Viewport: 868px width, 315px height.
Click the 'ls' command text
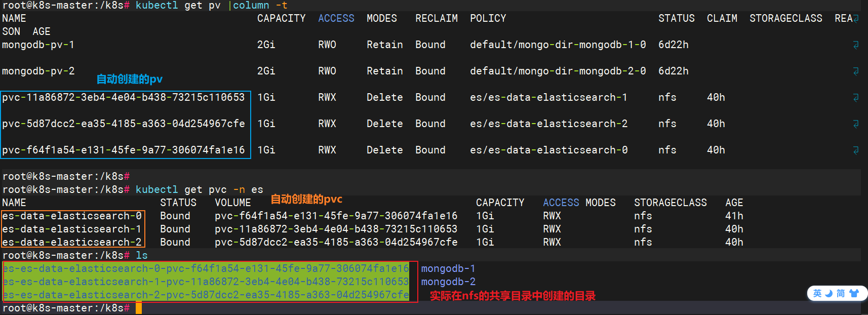pos(142,255)
